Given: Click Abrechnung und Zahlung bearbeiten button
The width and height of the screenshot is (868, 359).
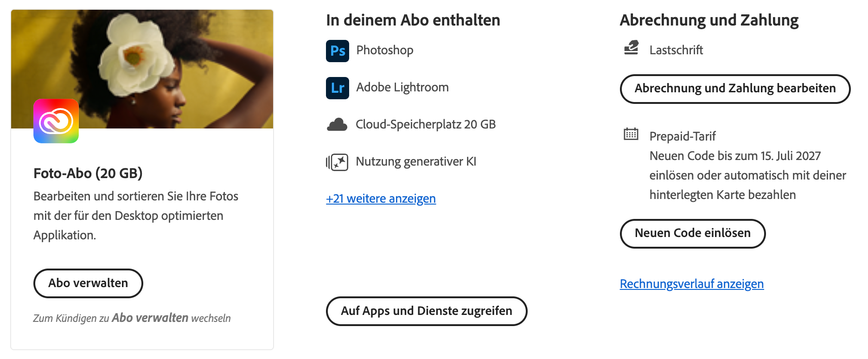Looking at the screenshot, I should 735,89.
